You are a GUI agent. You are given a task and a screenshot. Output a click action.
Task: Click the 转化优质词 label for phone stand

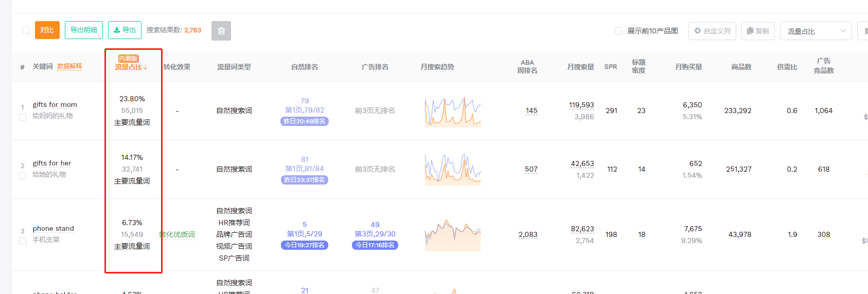(x=177, y=234)
